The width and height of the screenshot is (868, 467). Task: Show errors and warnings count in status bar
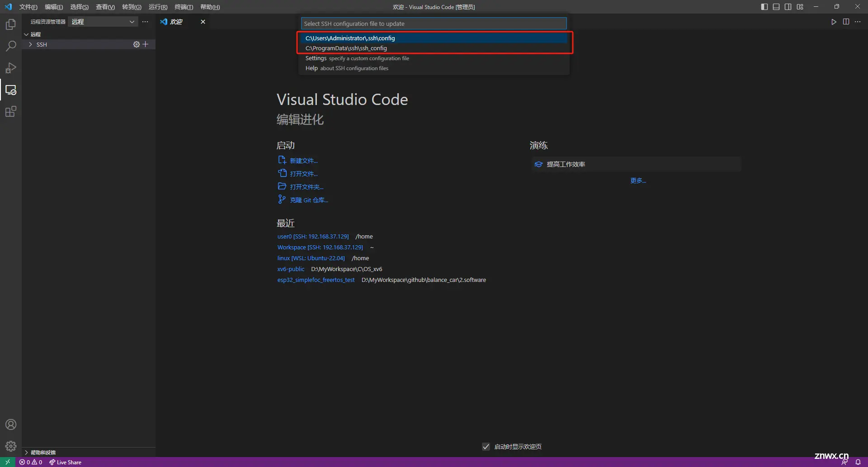point(31,462)
